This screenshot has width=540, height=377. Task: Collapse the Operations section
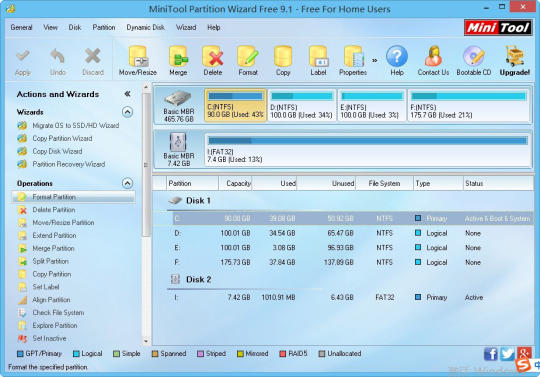coord(127,183)
